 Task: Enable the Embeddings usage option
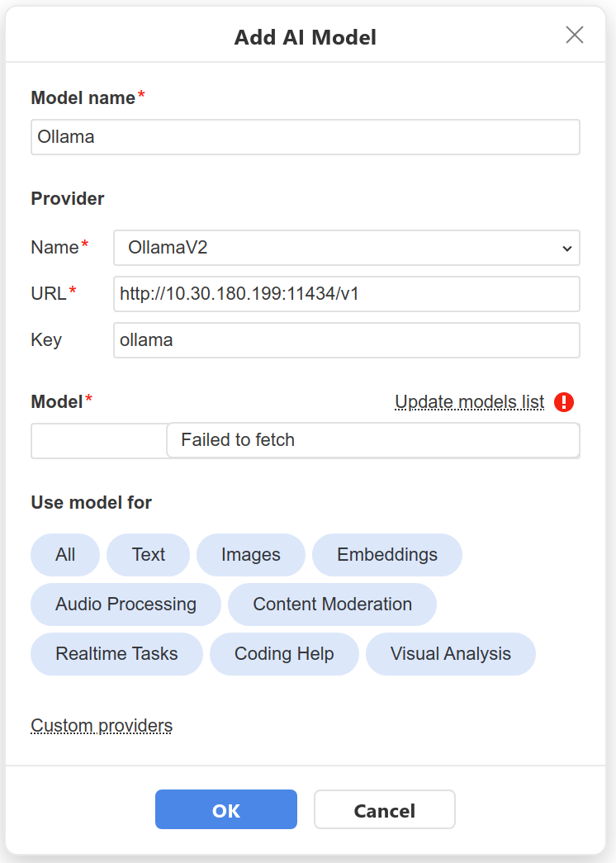click(x=387, y=555)
